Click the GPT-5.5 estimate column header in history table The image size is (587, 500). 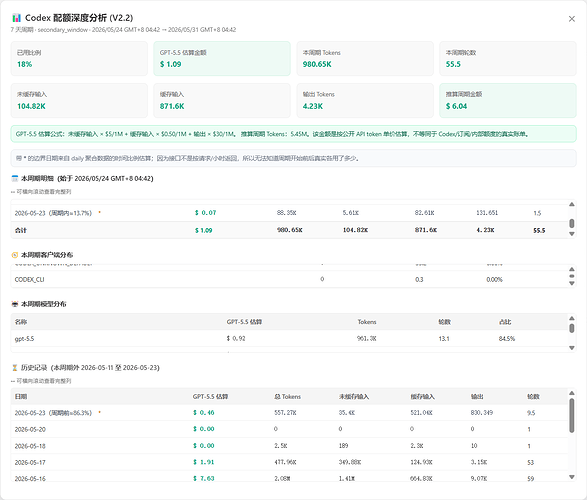pos(210,397)
